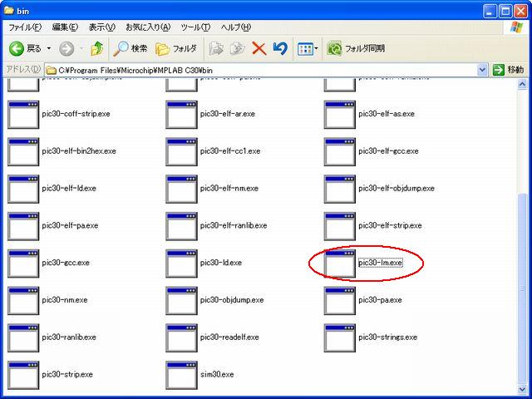The image size is (532, 399).
Task: Select the pic30-elf-gcc.exe file icon
Action: point(340,151)
